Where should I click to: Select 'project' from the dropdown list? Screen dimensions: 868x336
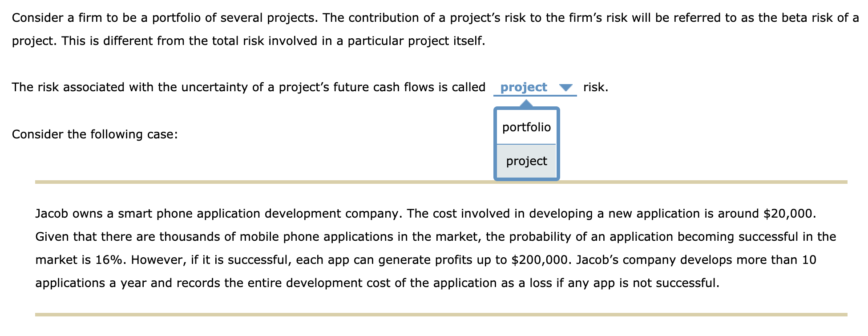(526, 161)
